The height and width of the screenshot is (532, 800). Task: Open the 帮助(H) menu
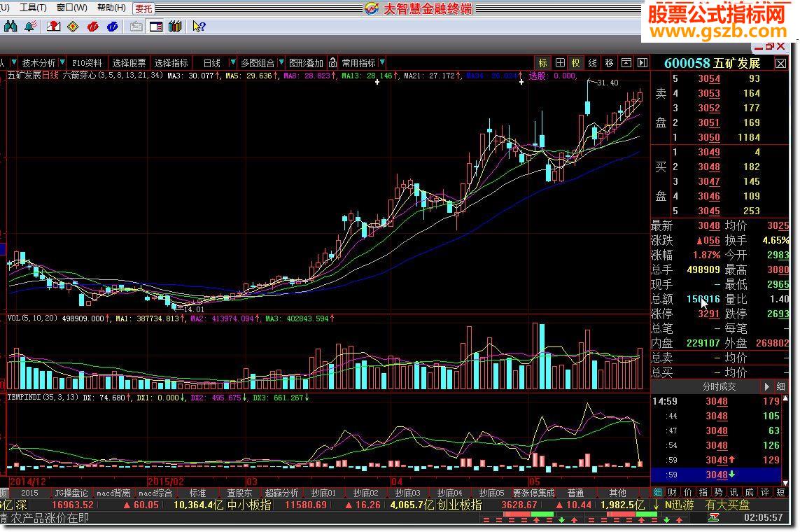pos(111,8)
